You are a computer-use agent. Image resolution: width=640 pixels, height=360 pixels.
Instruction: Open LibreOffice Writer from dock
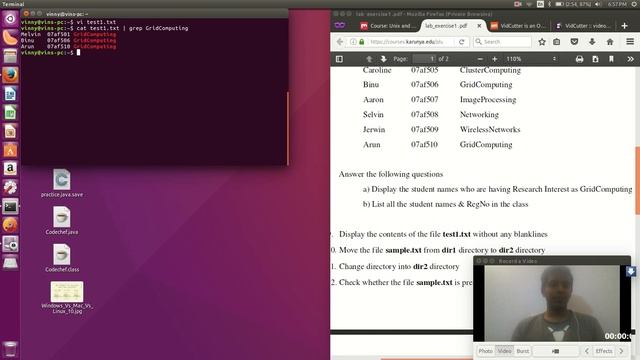pyautogui.click(x=10, y=94)
